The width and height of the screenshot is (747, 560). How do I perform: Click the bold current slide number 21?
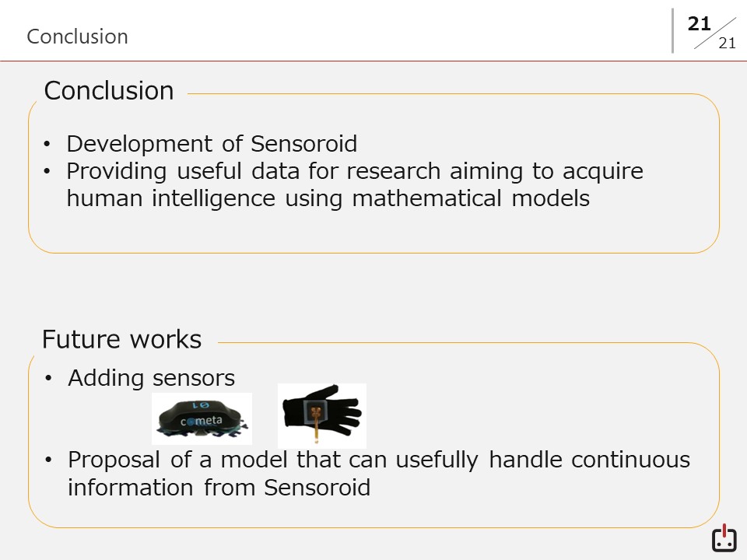pyautogui.click(x=700, y=24)
